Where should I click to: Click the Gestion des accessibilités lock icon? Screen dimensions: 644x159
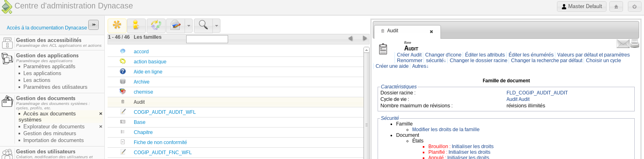point(7,43)
